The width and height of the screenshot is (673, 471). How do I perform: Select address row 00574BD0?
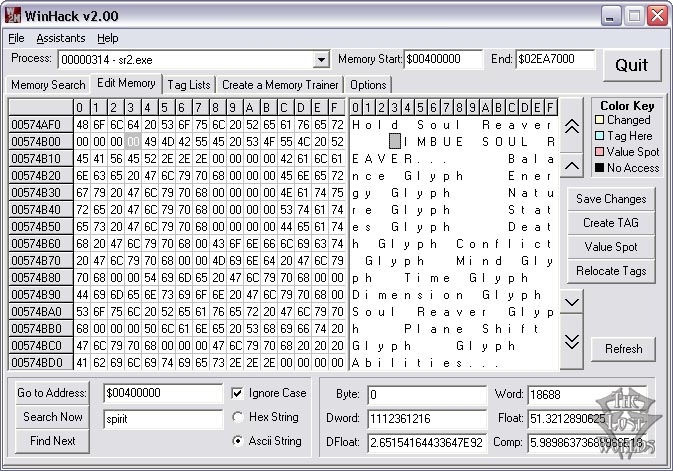(41, 363)
